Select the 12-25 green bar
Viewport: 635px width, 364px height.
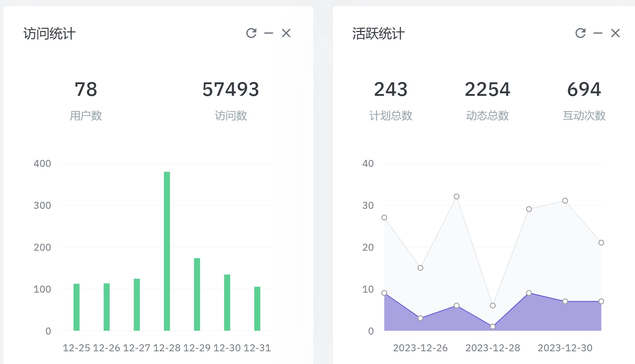(77, 307)
